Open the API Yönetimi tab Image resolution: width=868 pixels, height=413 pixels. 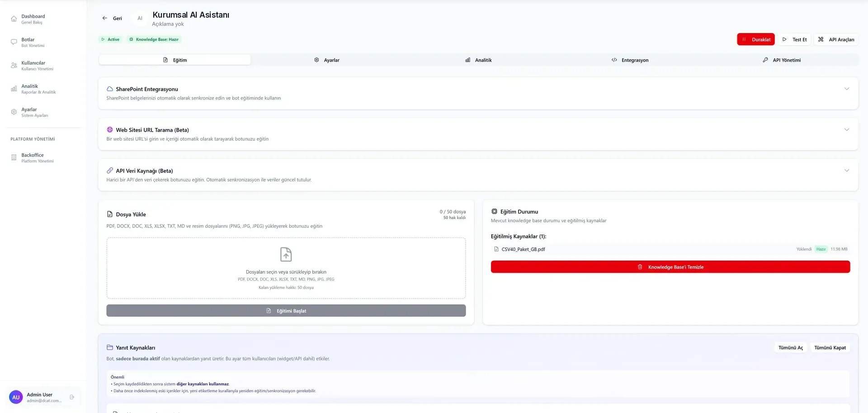[782, 60]
